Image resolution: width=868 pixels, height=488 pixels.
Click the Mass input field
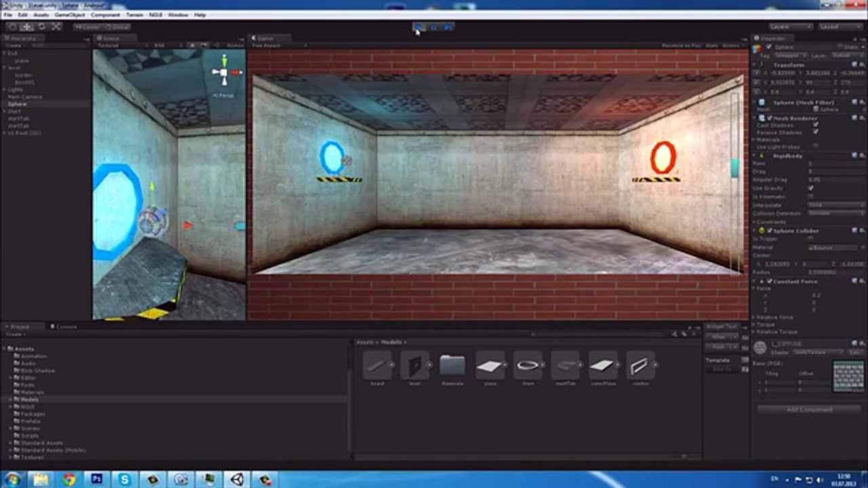pos(836,163)
